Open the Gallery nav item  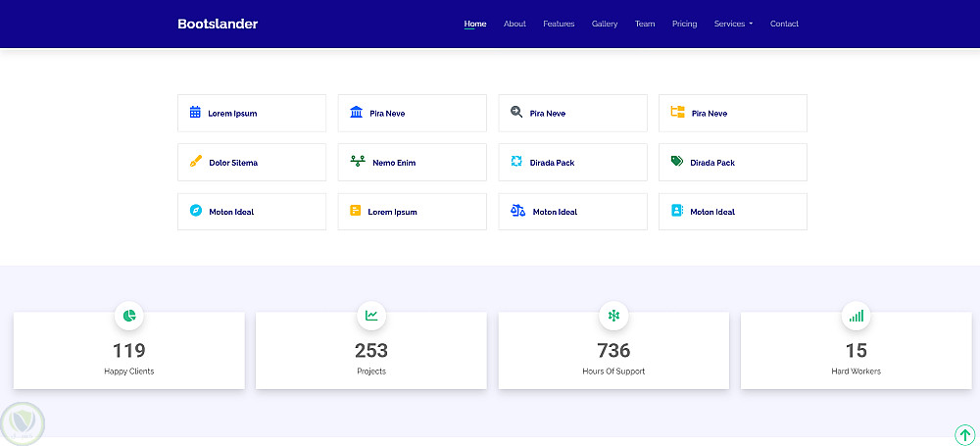pyautogui.click(x=605, y=24)
